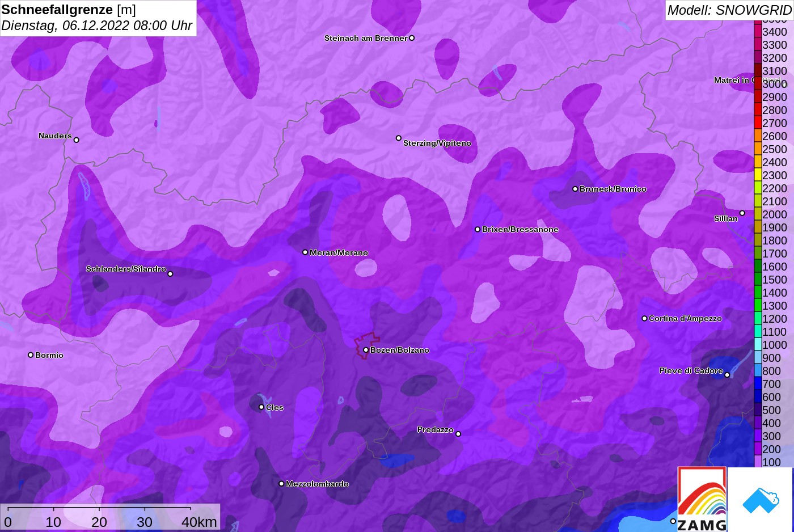Select the Meran/Merano marker dot
The height and width of the screenshot is (532, 794).
point(305,252)
